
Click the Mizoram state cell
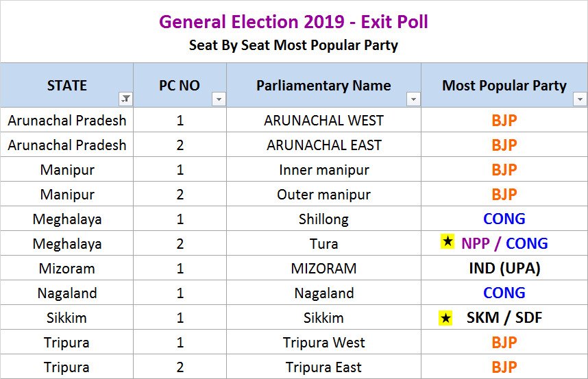coord(67,269)
